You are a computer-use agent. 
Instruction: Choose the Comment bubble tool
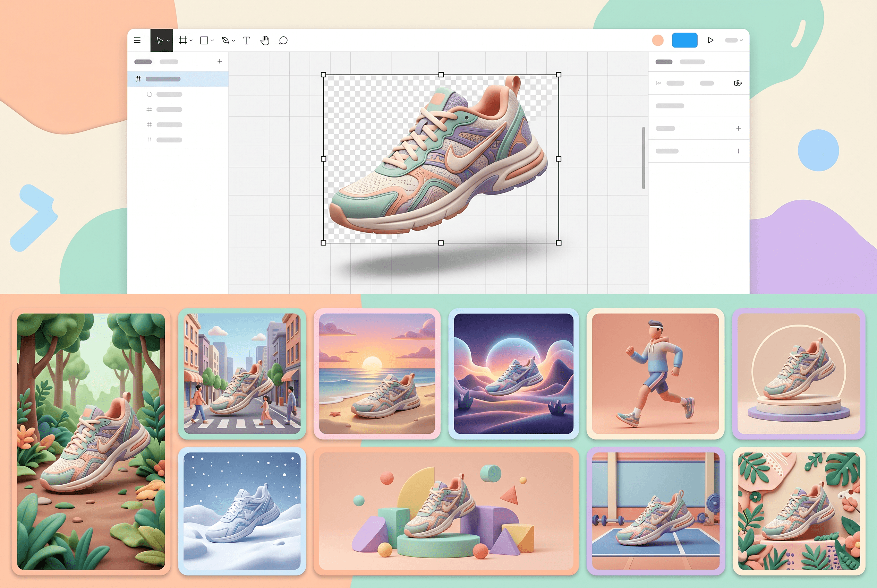click(283, 40)
